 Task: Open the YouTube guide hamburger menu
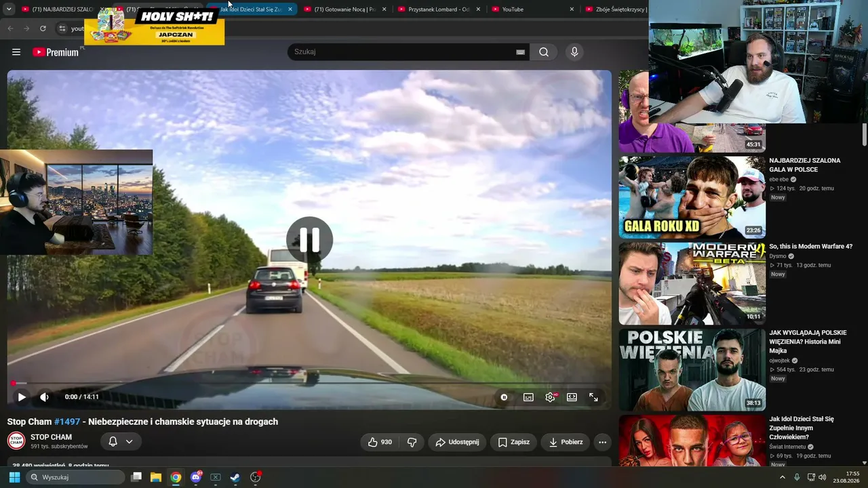16,52
